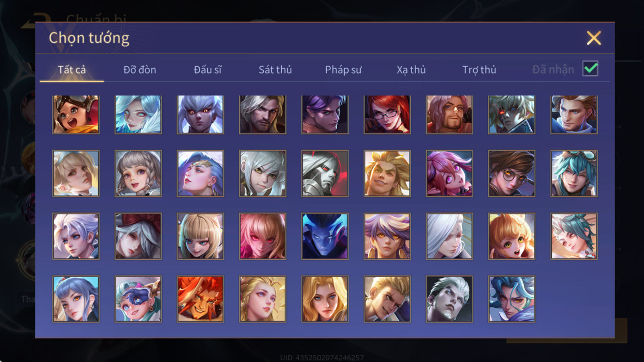Choose the eyepatch girl with teal hair
The width and height of the screenshot is (644, 362).
click(138, 299)
